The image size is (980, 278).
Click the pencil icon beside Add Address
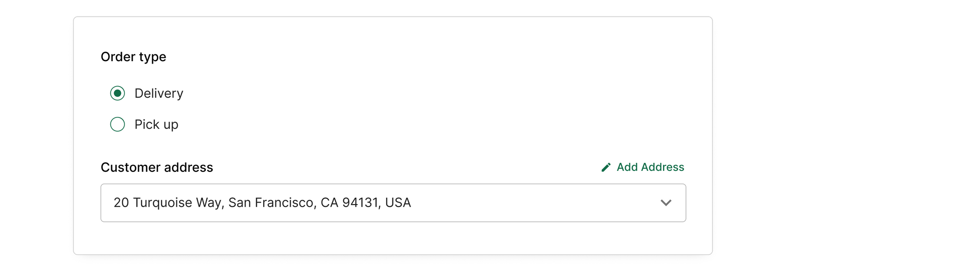point(606,167)
